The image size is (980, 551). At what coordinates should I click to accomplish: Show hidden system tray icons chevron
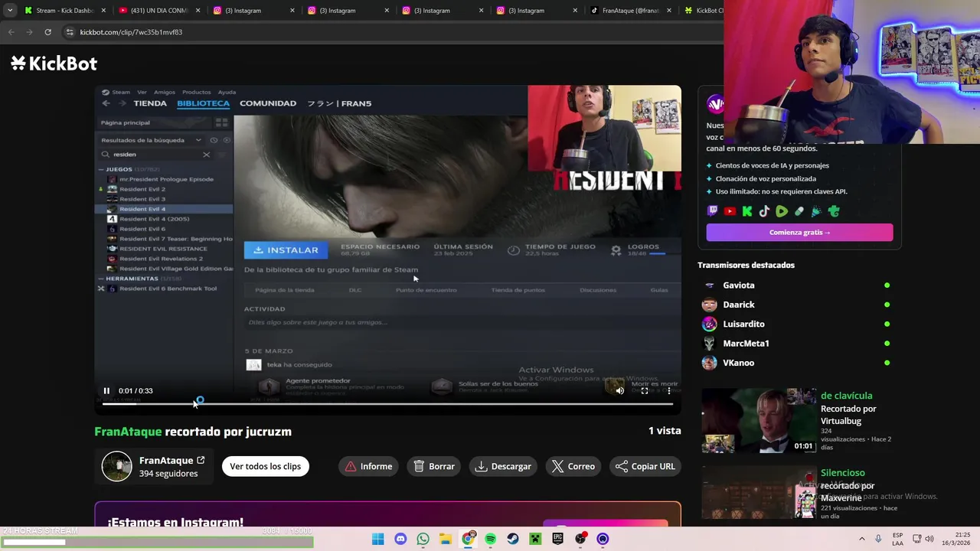click(x=861, y=539)
